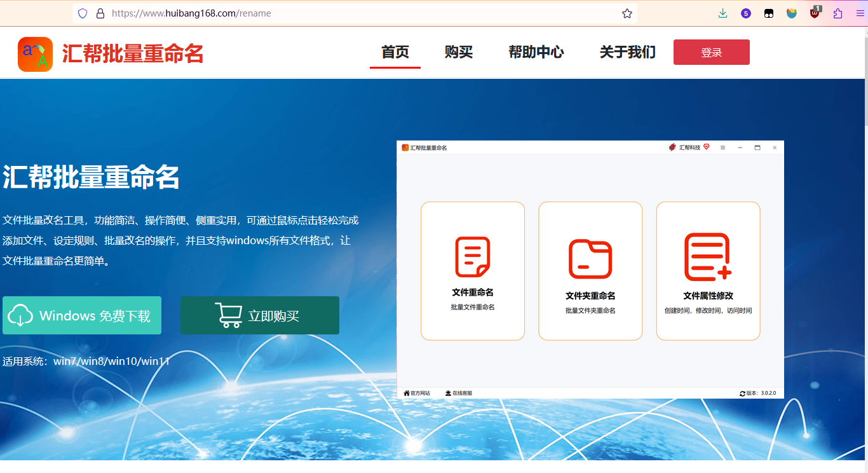Click the padlock site security icon
The width and height of the screenshot is (868, 473).
100,13
